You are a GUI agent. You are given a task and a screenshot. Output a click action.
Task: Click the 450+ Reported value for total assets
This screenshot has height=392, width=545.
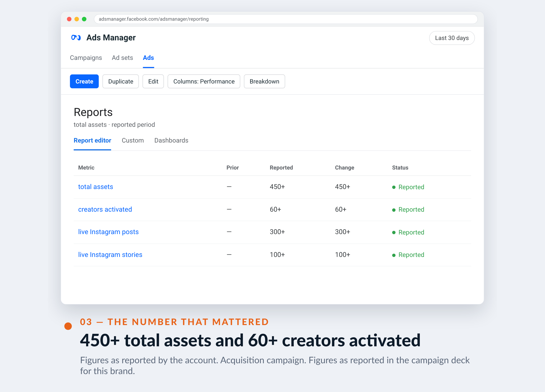coord(277,187)
